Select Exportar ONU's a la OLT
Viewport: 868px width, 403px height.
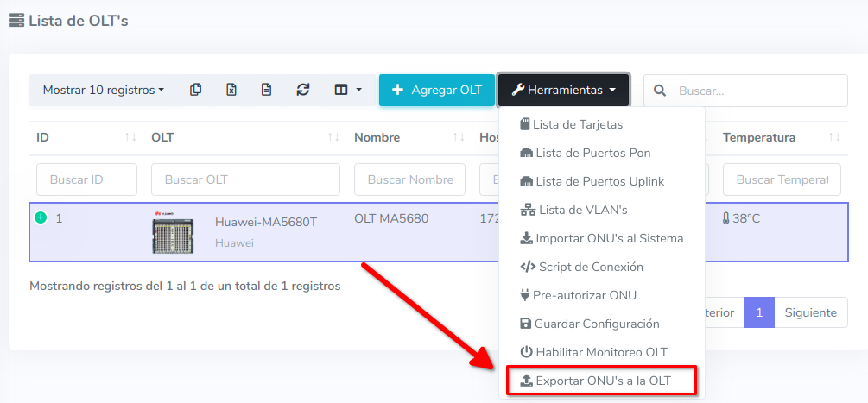tap(602, 380)
